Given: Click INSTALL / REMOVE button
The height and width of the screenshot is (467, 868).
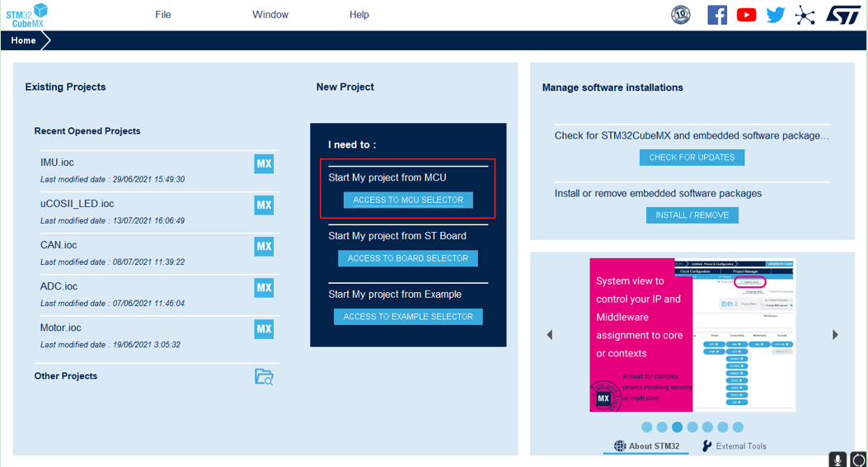Looking at the screenshot, I should click(692, 215).
